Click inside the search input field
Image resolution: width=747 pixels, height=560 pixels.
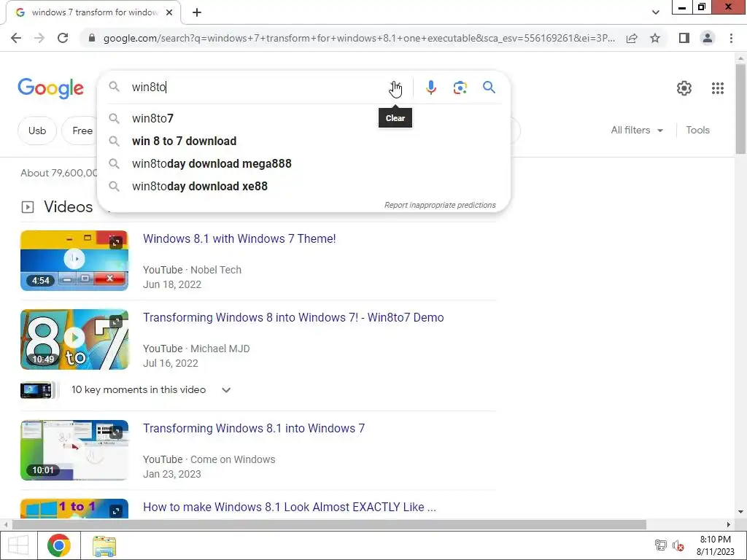[258, 87]
